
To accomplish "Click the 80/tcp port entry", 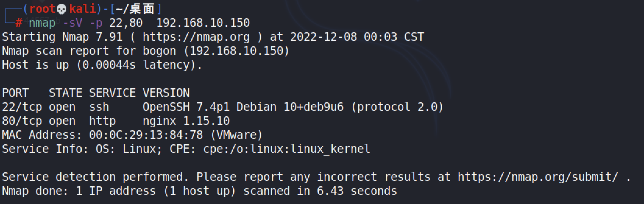I will (x=22, y=121).
